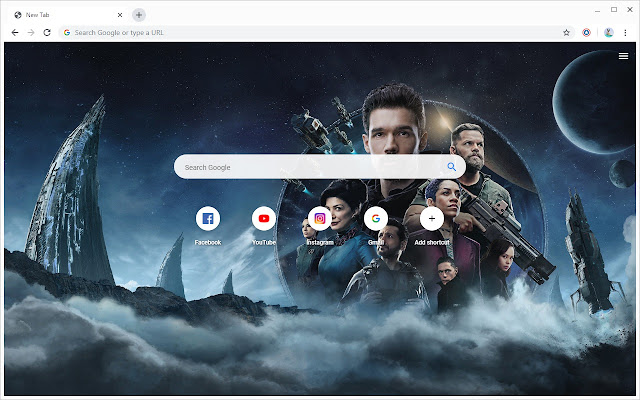Click the Google icon in the address bar
Screen dimensions: 640x400
[67, 33]
